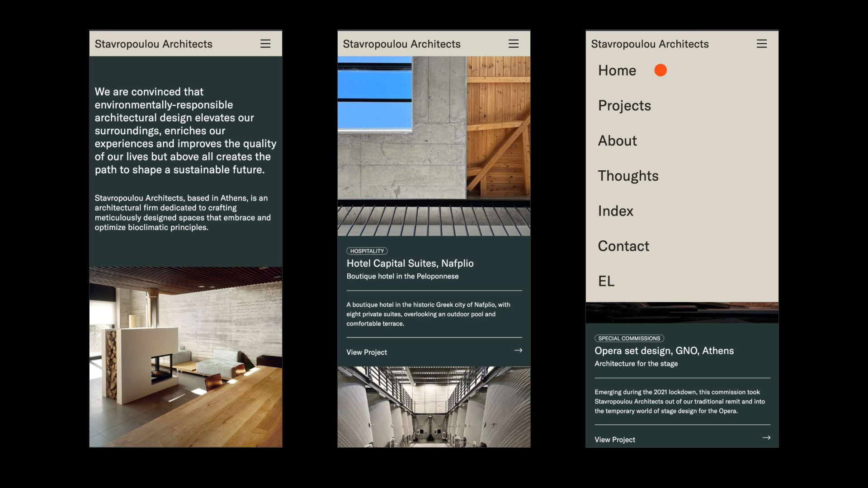The height and width of the screenshot is (488, 868).
Task: Click the SPECIAL COMMISSIONS category tag
Action: point(629,338)
